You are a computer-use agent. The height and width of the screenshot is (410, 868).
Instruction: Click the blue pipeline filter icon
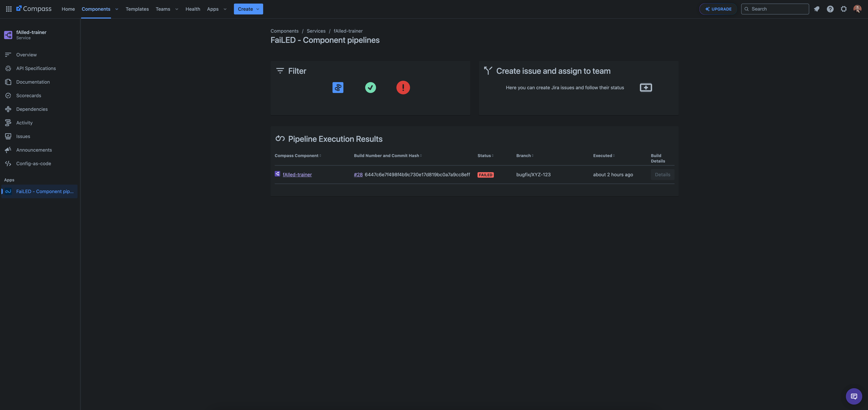click(x=338, y=88)
